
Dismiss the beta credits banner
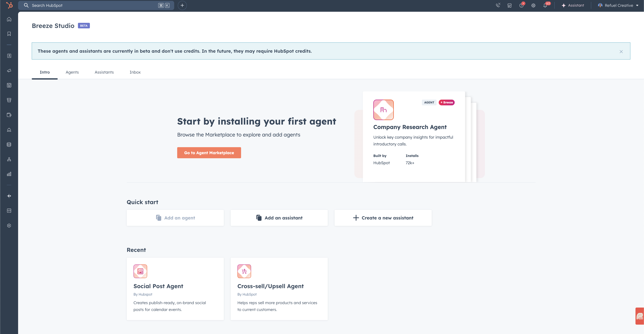coord(621,52)
